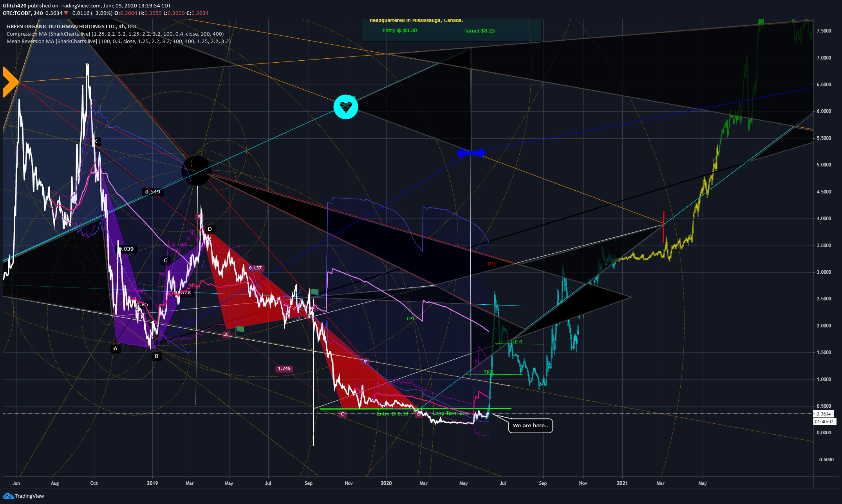The height and width of the screenshot is (504, 842).
Task: Click the 5.0000 price axis label
Action: pyautogui.click(x=824, y=165)
